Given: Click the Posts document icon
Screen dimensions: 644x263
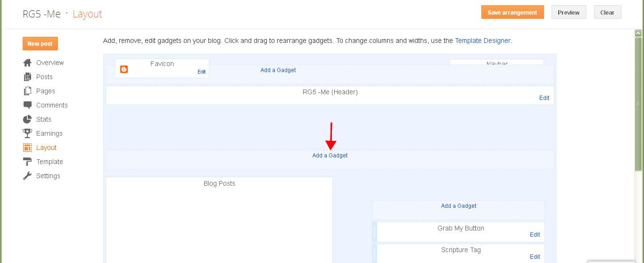Looking at the screenshot, I should [x=27, y=77].
